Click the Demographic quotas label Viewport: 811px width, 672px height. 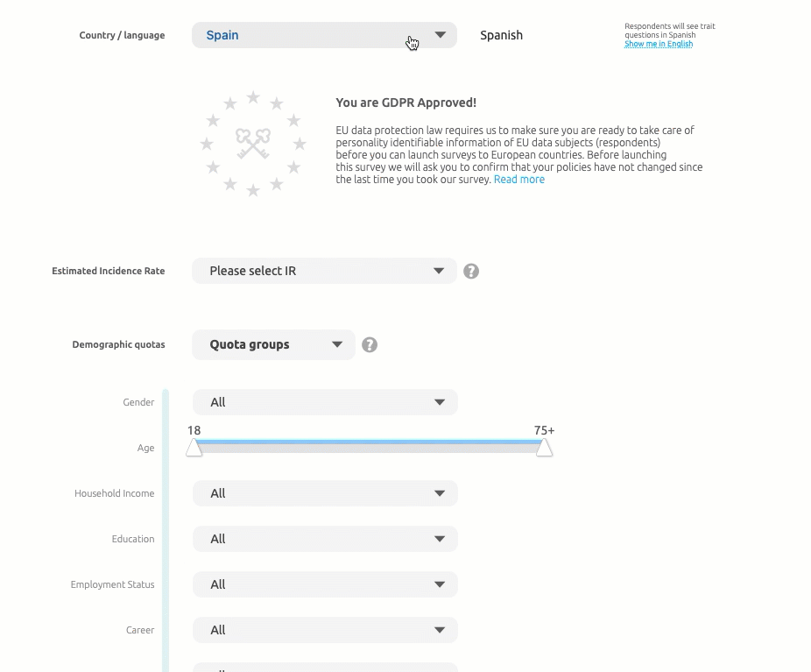[x=119, y=344]
